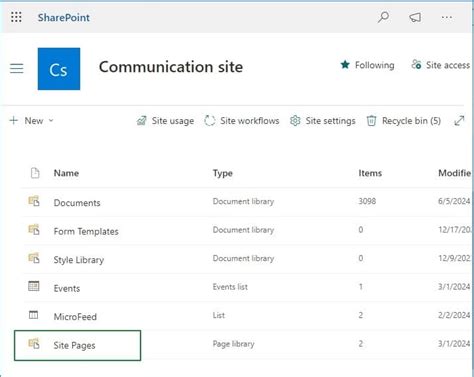Click items count 1 in Events row
Image resolution: width=474 pixels, height=377 pixels.
[x=361, y=287]
